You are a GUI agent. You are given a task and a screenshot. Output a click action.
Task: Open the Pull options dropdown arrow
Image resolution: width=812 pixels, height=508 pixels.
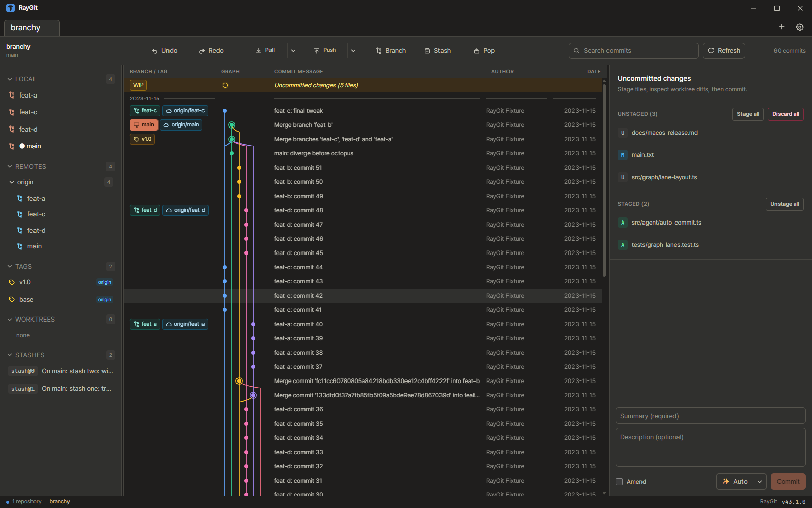(293, 51)
